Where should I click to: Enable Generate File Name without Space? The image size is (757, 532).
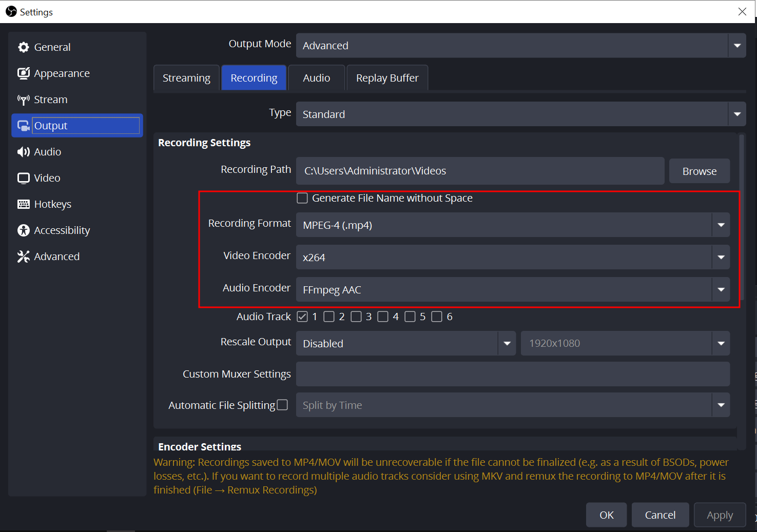pos(302,198)
